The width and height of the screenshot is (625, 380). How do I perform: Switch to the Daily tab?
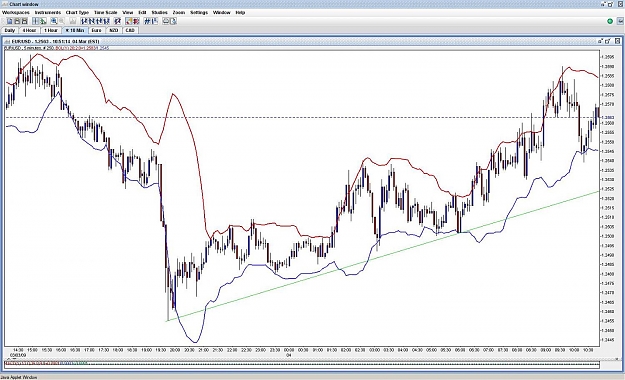tap(10, 30)
